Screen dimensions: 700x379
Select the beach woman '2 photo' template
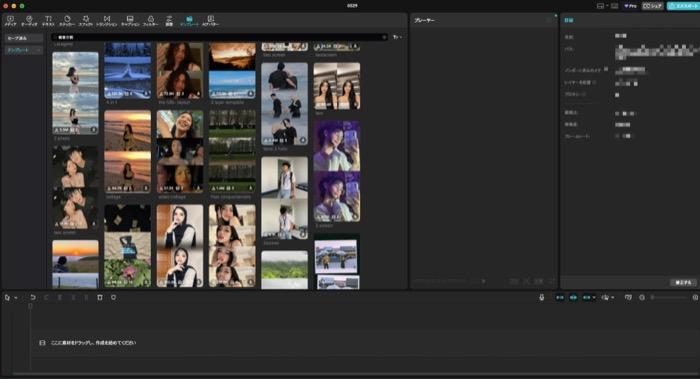pyautogui.click(x=75, y=93)
